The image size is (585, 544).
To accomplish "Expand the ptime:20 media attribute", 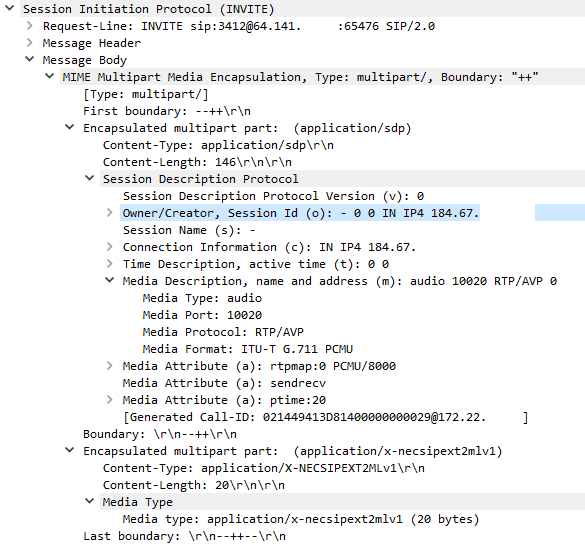I will point(109,400).
